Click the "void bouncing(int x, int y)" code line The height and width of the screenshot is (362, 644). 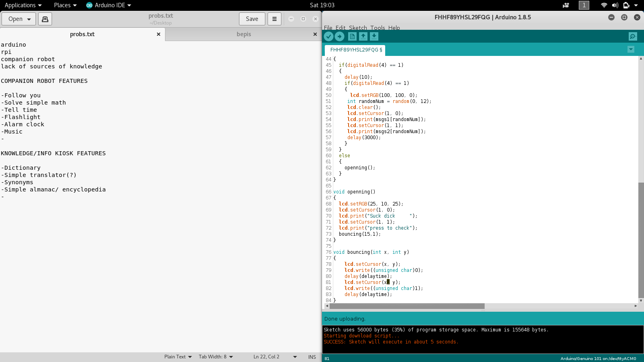pyautogui.click(x=371, y=252)
